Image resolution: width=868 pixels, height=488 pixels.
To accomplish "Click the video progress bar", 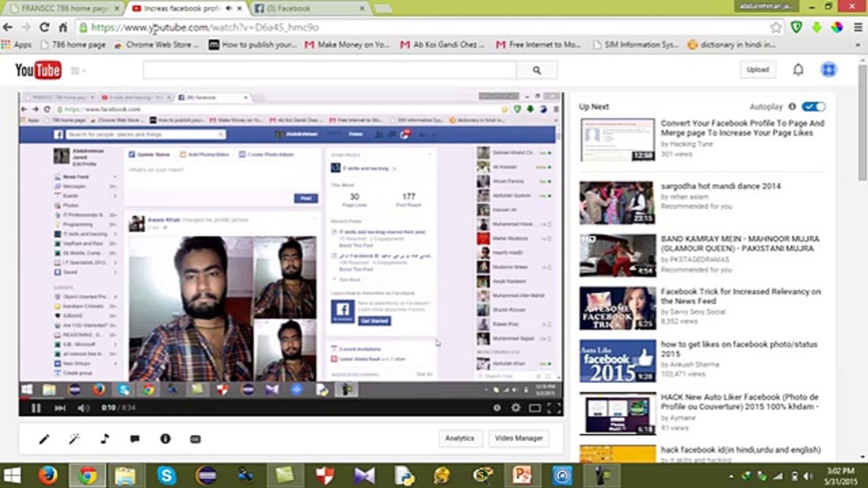I will (x=291, y=398).
